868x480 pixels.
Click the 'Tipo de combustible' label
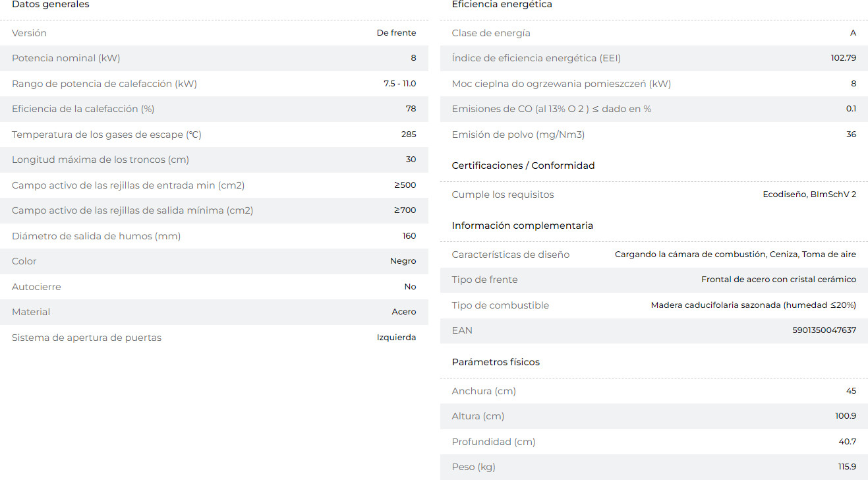500,305
